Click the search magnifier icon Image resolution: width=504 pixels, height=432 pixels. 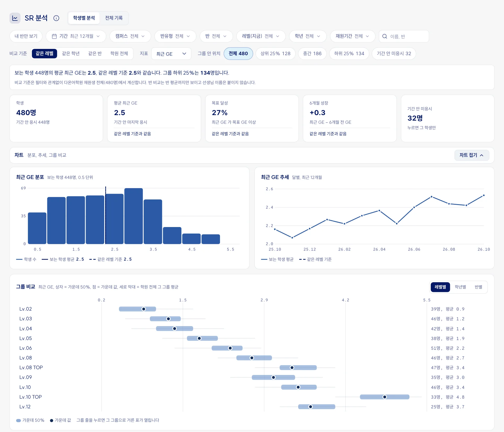point(385,36)
